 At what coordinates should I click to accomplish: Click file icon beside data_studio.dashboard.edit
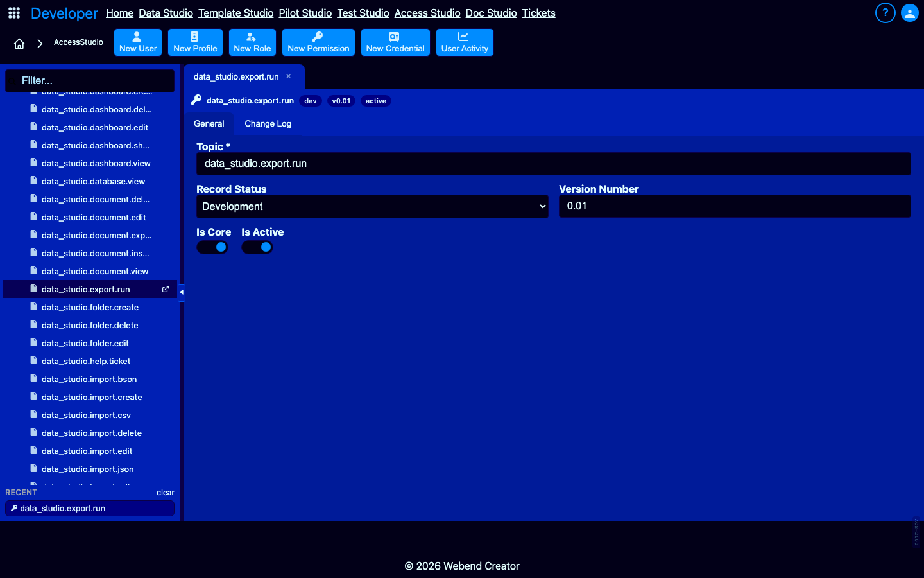[x=34, y=127]
